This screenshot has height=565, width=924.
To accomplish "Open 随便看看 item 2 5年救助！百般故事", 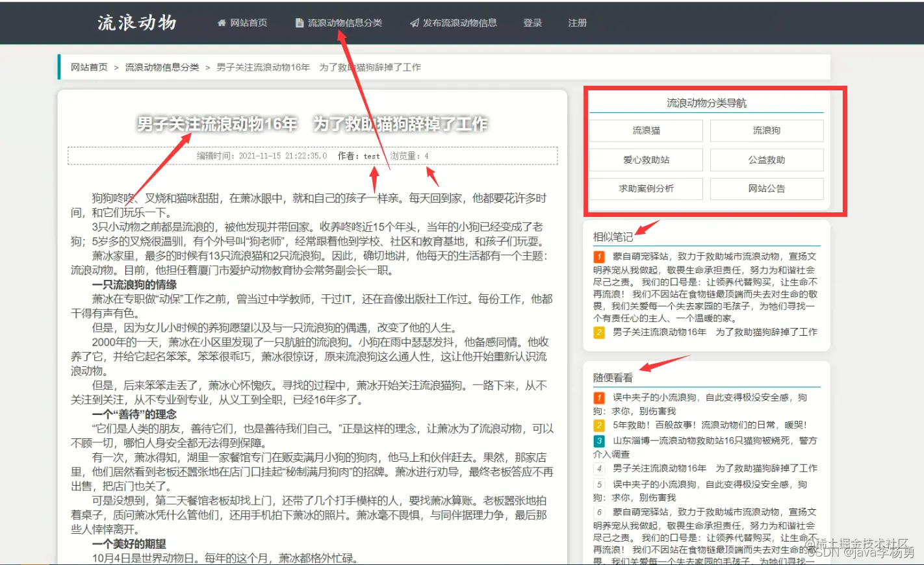I will (x=710, y=425).
